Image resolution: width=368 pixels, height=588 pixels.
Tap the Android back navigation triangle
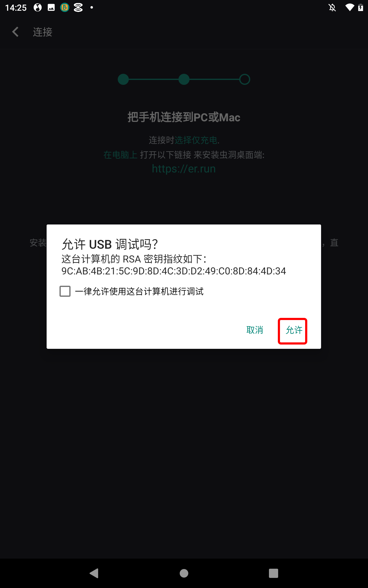click(94, 573)
